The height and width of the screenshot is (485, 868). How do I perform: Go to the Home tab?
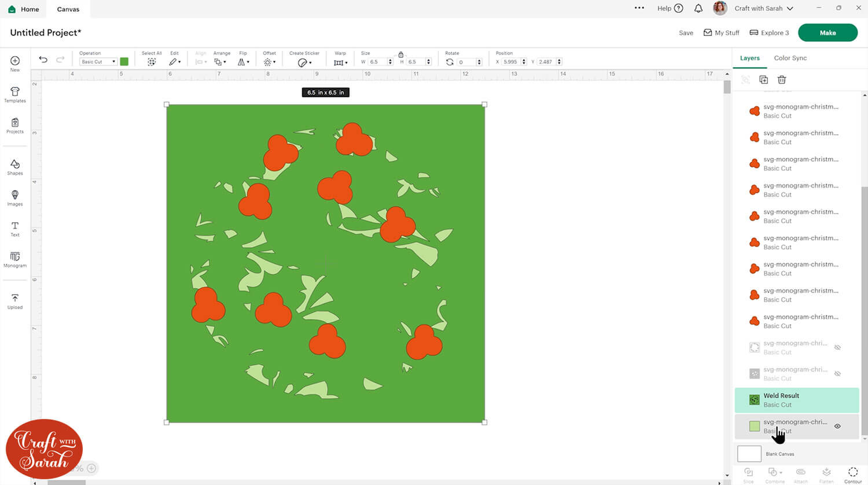tap(24, 9)
